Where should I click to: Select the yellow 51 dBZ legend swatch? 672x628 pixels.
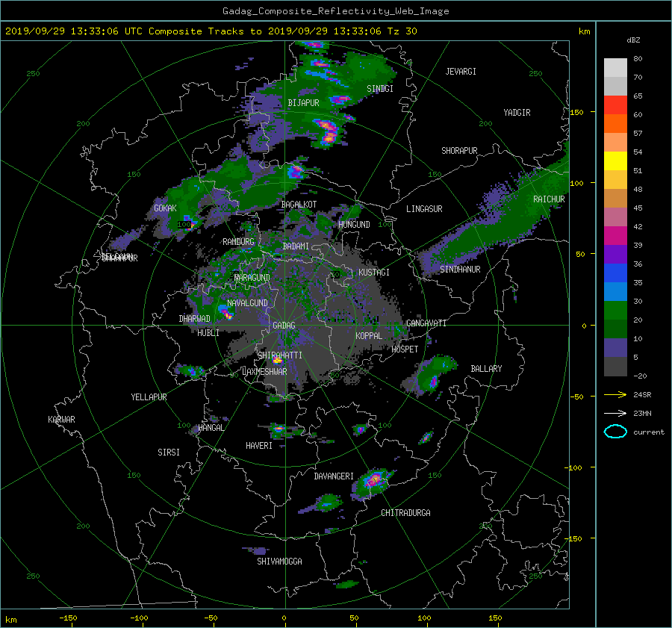(x=615, y=161)
